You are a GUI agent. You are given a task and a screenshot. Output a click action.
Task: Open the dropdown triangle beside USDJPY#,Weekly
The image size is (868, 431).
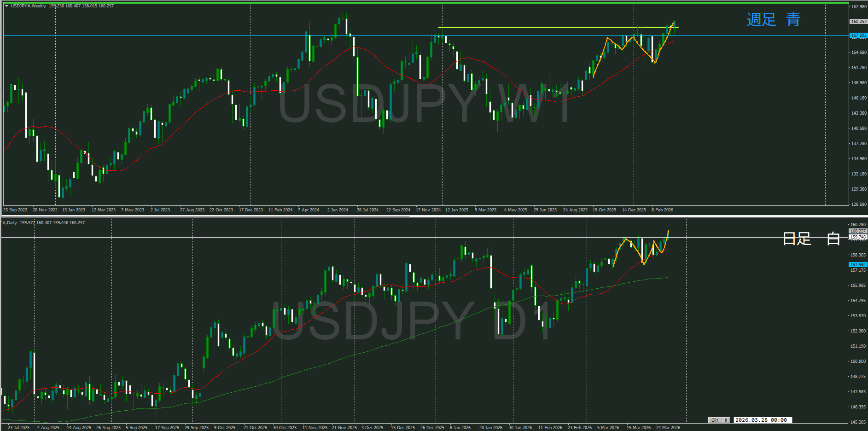click(6, 6)
